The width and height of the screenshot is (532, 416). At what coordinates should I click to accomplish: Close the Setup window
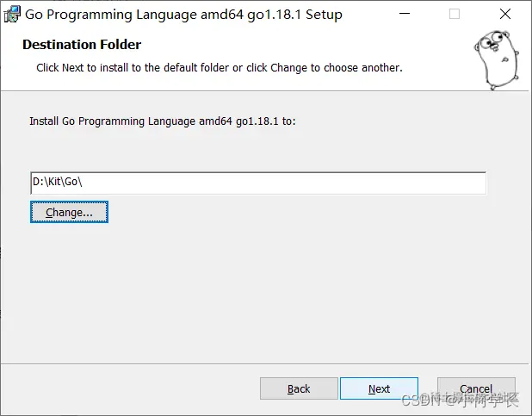click(505, 14)
